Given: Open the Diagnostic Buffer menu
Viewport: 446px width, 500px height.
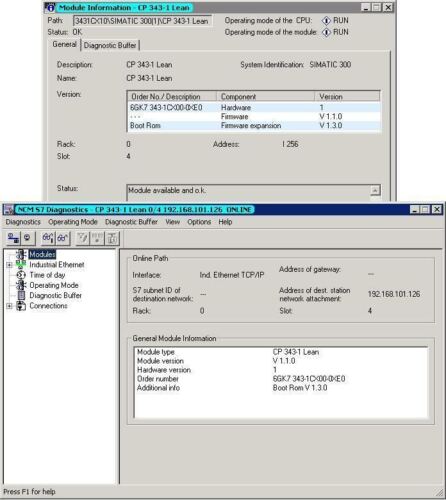Looking at the screenshot, I should tap(131, 222).
